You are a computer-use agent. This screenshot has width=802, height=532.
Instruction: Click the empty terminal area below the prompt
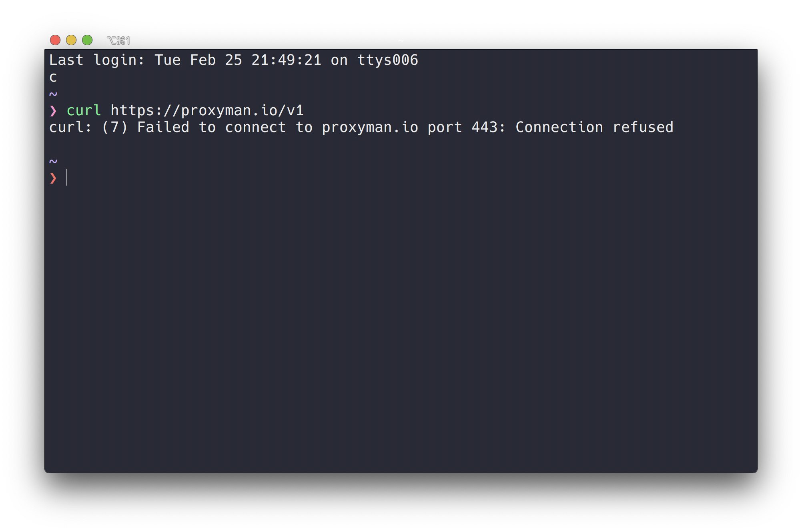(400, 320)
